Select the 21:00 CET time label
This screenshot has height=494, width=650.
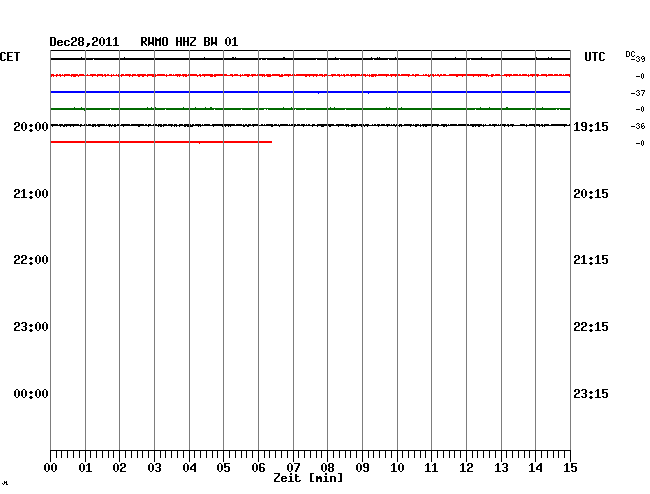click(x=31, y=194)
